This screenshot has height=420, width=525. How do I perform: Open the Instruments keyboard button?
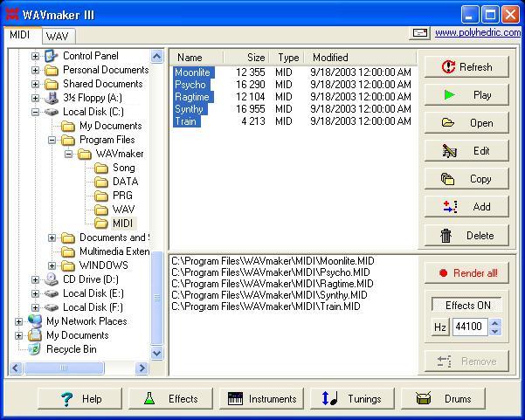click(x=261, y=399)
